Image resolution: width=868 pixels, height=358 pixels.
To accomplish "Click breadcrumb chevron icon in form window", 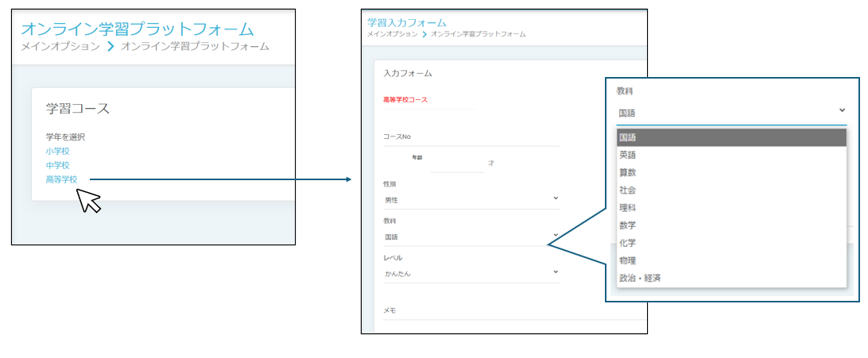I will click(424, 34).
